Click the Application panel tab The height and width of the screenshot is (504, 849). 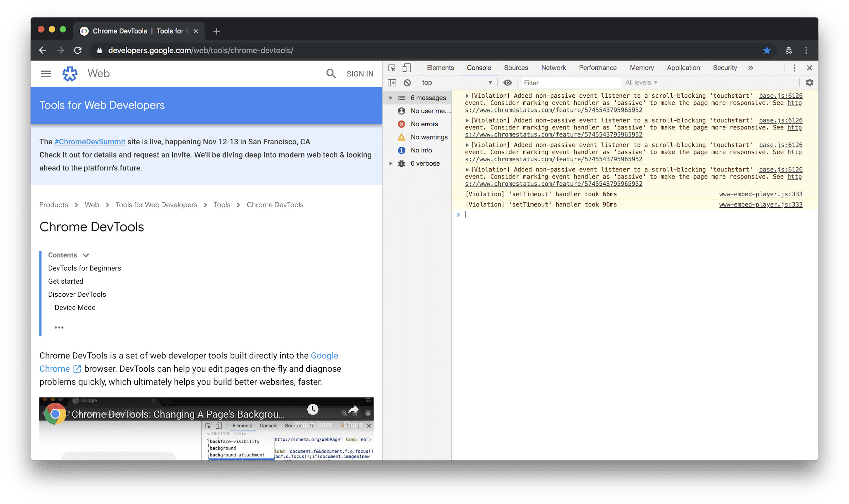tap(683, 67)
